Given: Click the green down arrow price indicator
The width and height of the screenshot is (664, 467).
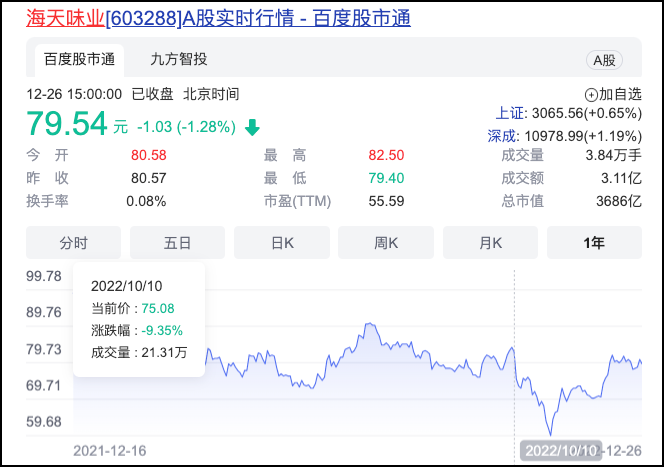Looking at the screenshot, I should tap(252, 127).
